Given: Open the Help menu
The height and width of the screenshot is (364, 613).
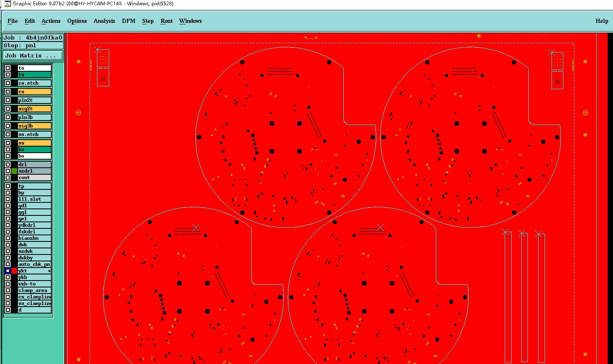Looking at the screenshot, I should pos(602,21).
